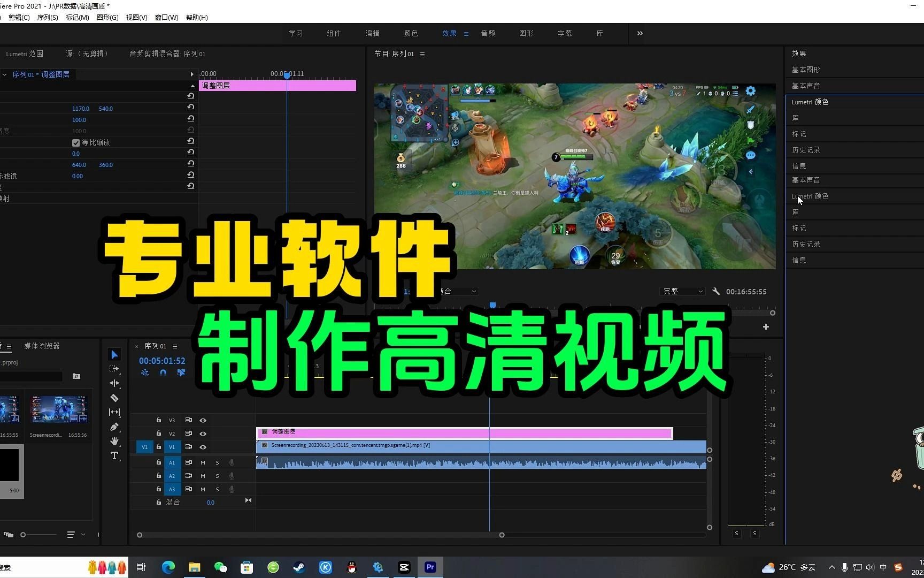The width and height of the screenshot is (924, 578).
Task: Click the program monitor button editor plus
Action: tap(766, 326)
